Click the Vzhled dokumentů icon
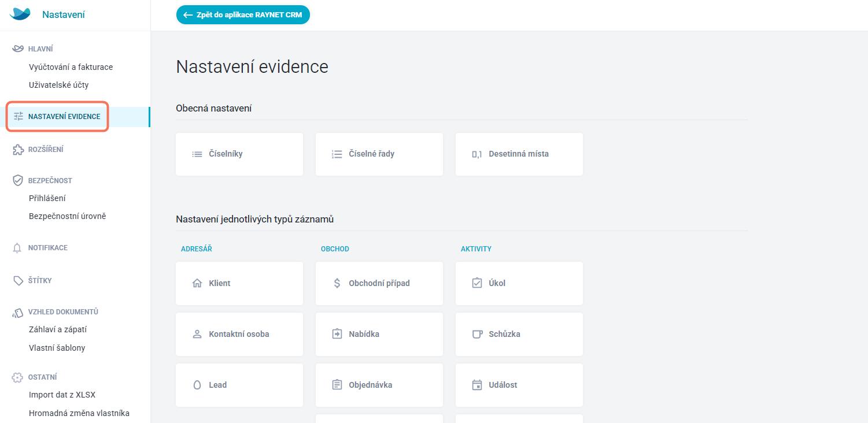Screen dimensions: 868x423 [x=18, y=313]
